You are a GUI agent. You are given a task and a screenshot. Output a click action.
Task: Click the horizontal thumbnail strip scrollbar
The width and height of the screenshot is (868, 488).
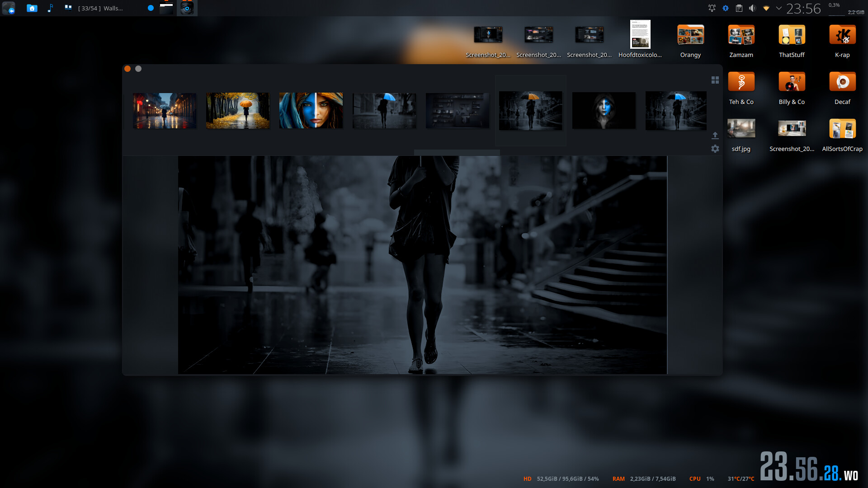point(457,152)
